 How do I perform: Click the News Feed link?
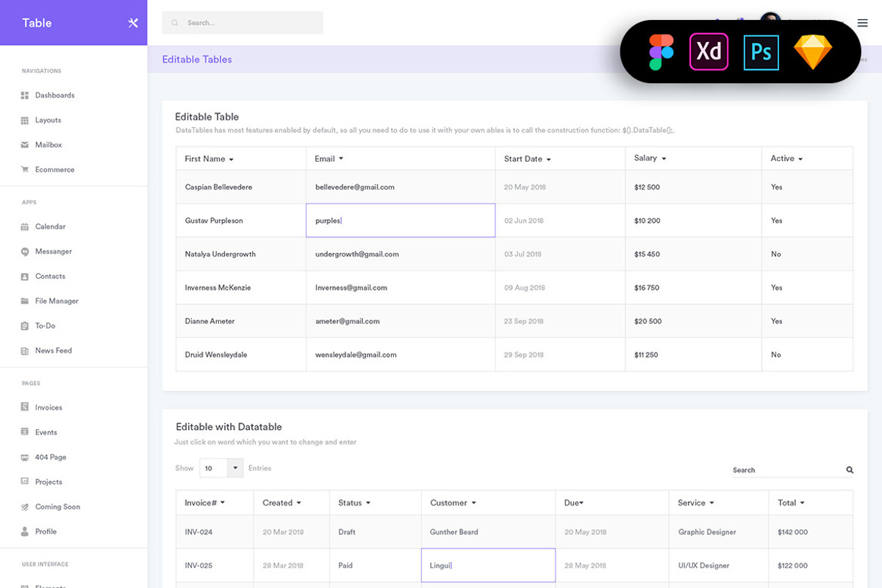pyautogui.click(x=51, y=351)
